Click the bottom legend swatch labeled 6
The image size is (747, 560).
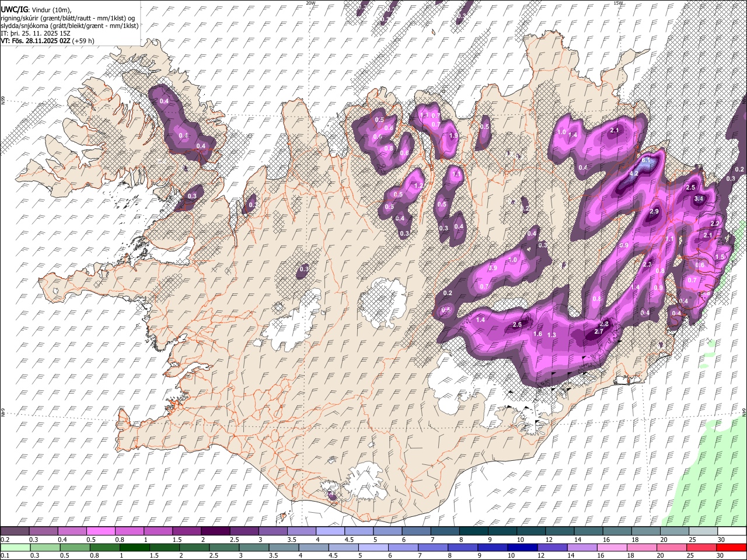pos(403,548)
